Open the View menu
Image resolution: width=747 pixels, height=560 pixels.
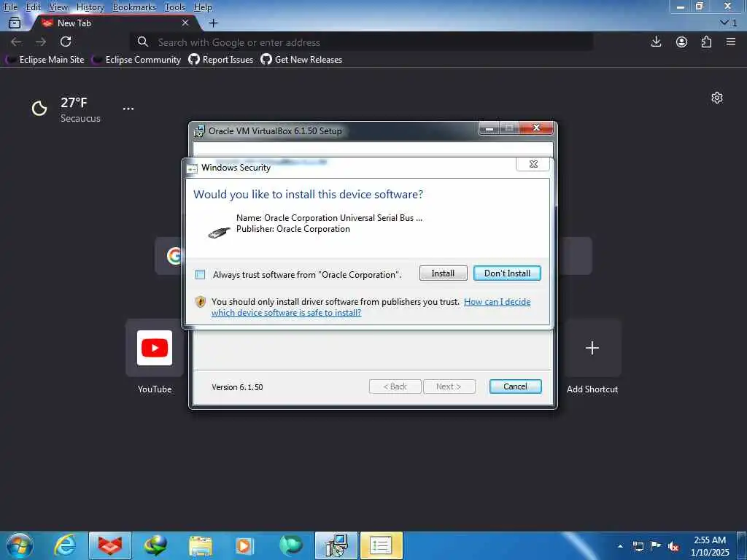click(58, 7)
